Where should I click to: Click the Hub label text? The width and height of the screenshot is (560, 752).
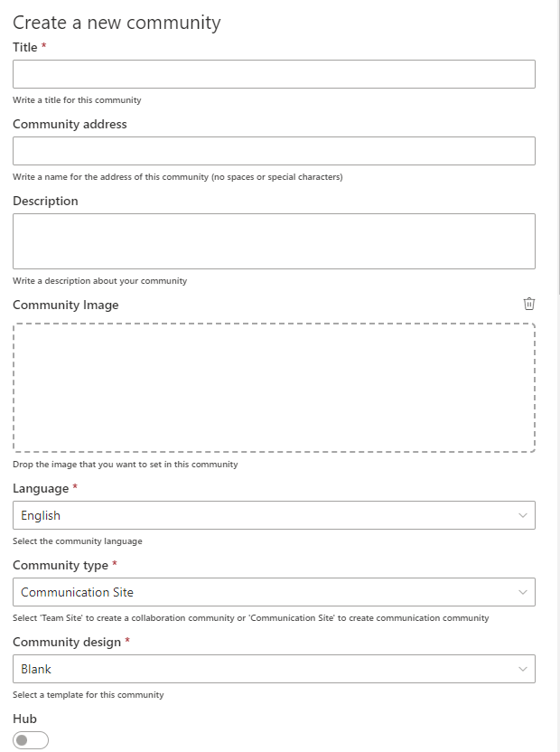tap(25, 719)
